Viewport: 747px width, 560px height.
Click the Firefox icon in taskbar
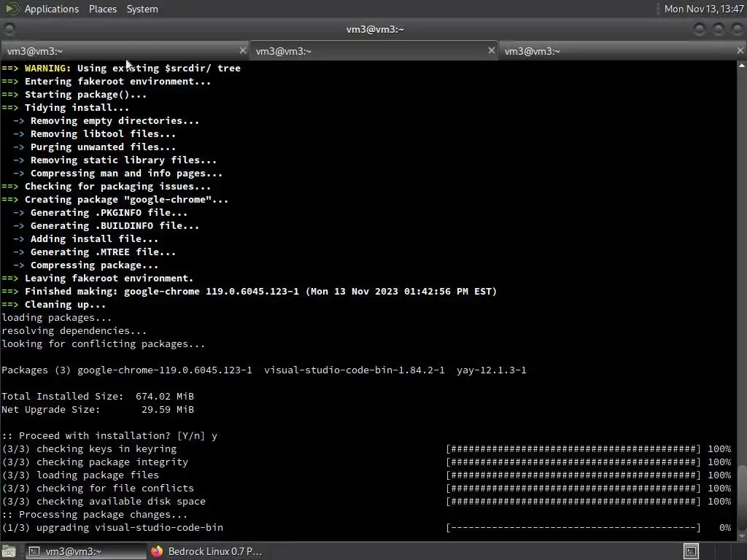point(157,551)
